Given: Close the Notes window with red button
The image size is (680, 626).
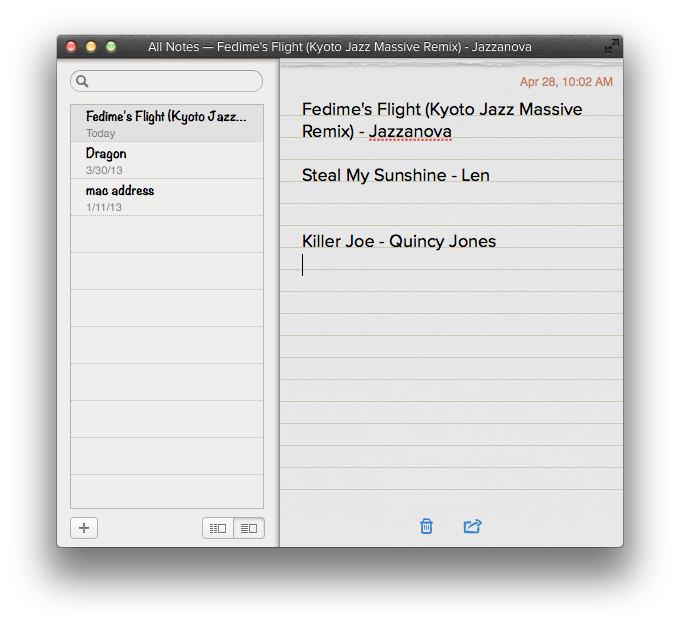Looking at the screenshot, I should [71, 46].
